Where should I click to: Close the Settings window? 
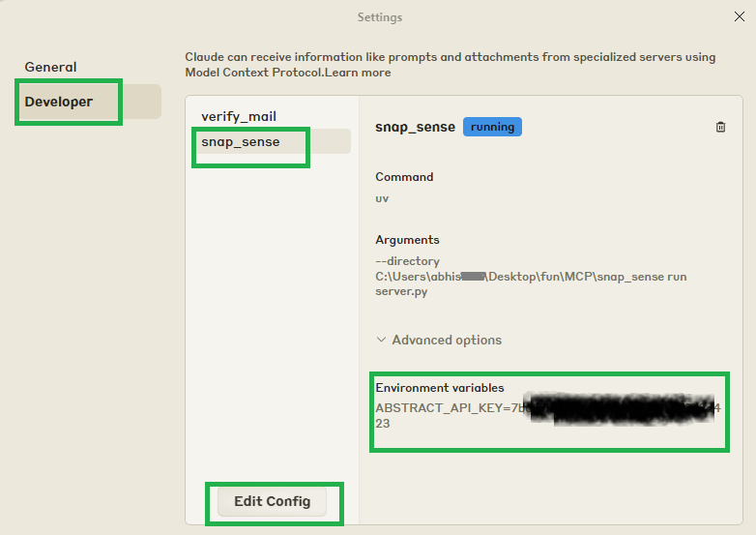point(740,16)
